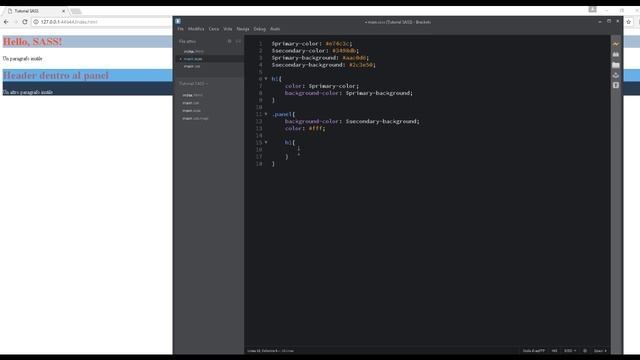Reload the page in Chrome
The height and width of the screenshot is (360, 640).
click(25, 22)
